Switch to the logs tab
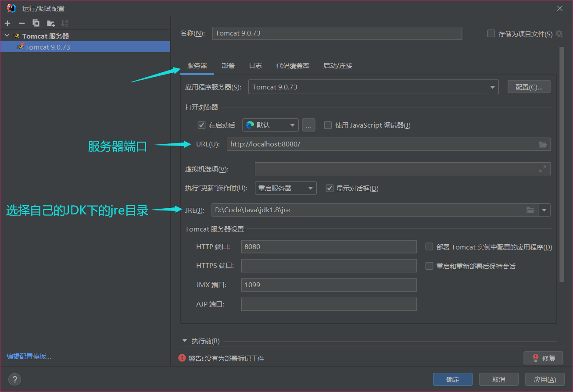Image resolution: width=573 pixels, height=392 pixels. coord(255,66)
